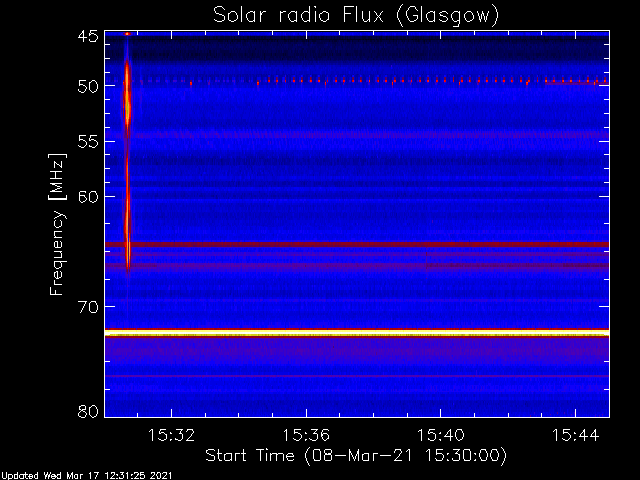Click the '15:36' time axis label
The image size is (640, 480).
306,436
